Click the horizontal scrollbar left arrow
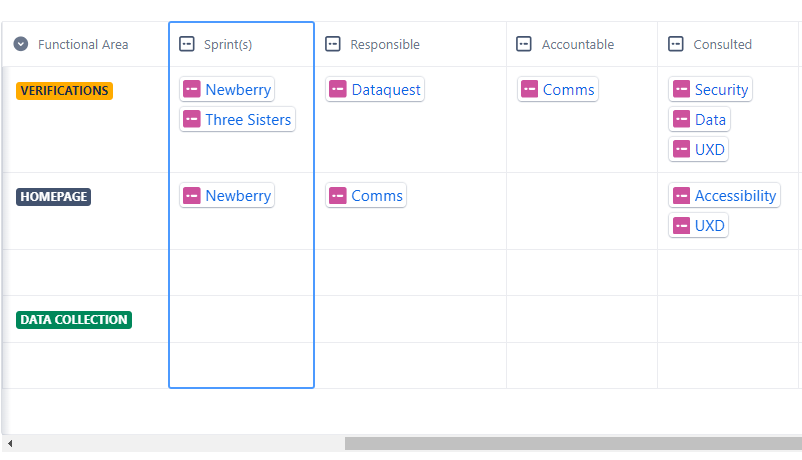This screenshot has height=460, width=802. click(x=10, y=444)
